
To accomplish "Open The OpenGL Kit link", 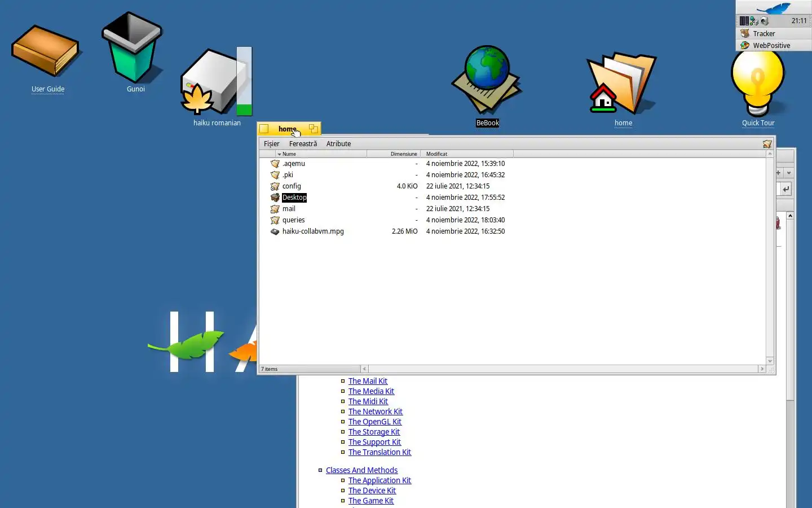I will pyautogui.click(x=375, y=422).
